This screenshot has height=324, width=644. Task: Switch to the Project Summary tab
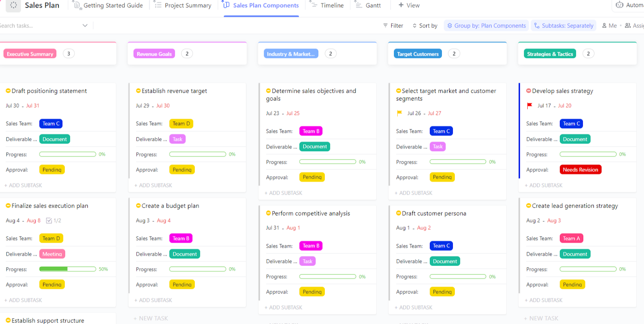[183, 5]
